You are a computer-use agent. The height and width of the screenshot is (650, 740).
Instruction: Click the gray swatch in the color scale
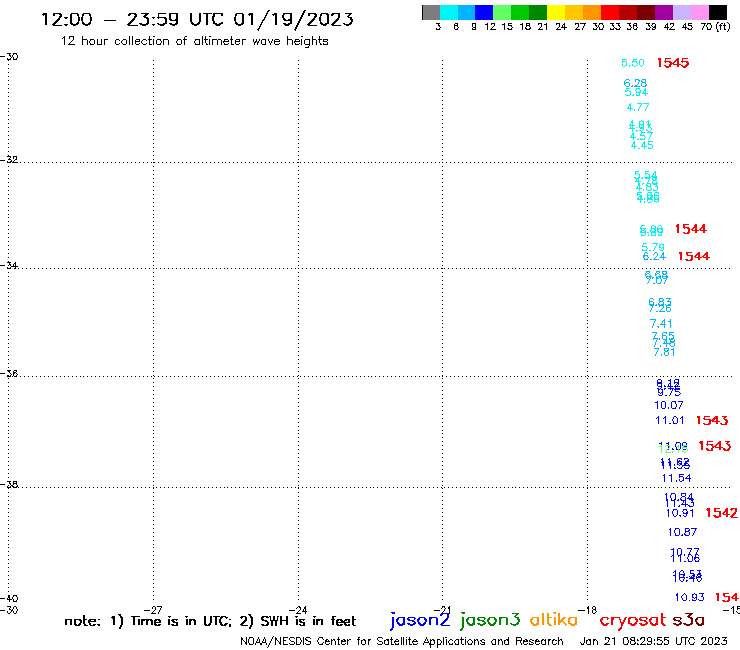431,12
